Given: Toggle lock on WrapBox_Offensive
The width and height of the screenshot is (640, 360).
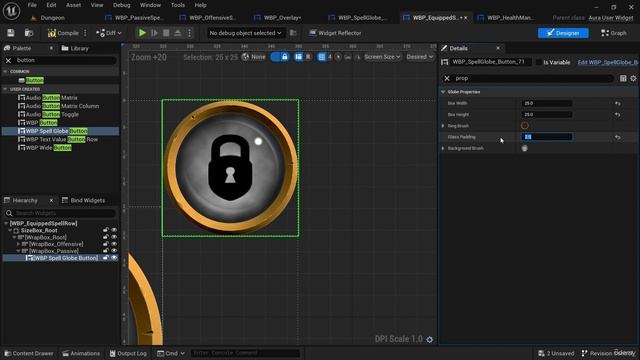Looking at the screenshot, I should (x=106, y=244).
